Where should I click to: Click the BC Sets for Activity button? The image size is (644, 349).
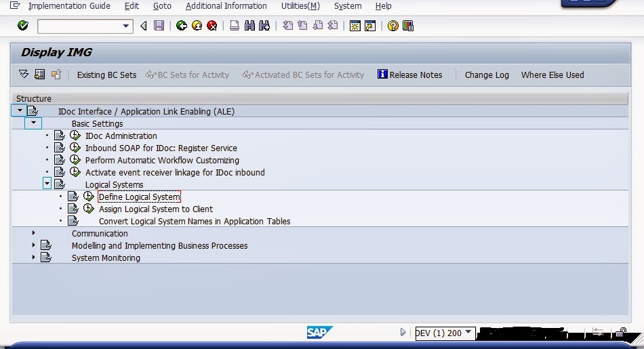point(188,75)
